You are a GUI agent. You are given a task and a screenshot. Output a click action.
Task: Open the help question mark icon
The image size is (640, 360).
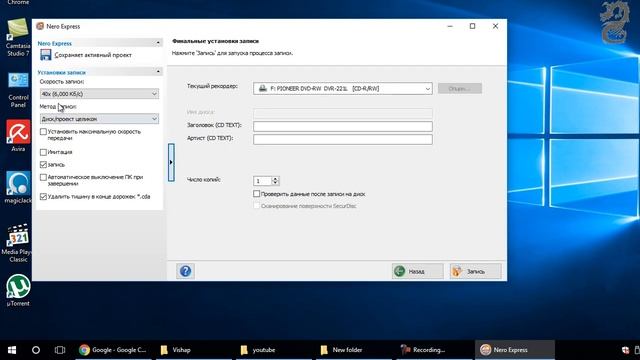185,271
